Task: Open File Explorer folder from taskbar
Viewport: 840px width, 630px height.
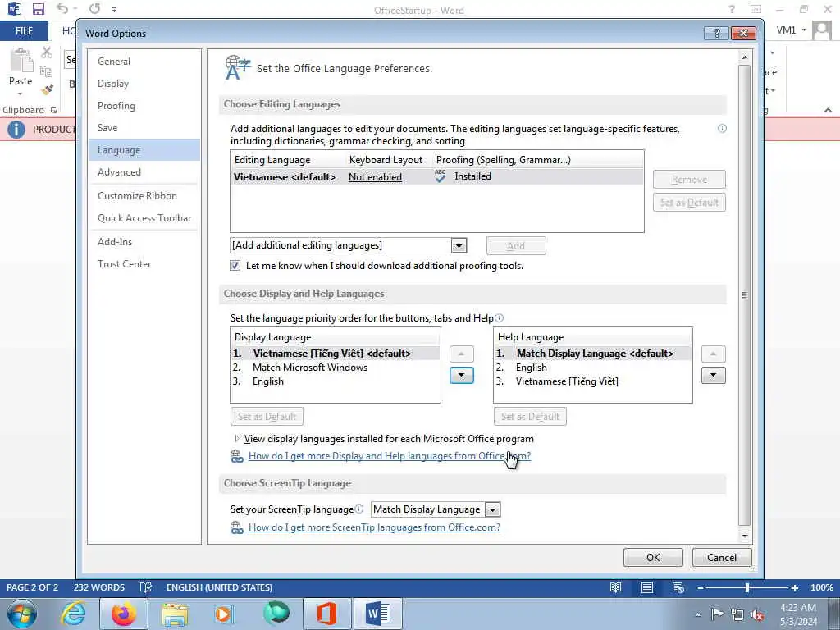Action: point(175,614)
